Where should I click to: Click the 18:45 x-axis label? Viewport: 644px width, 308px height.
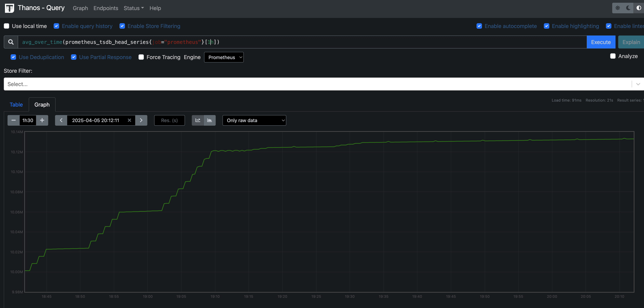[x=46, y=297]
